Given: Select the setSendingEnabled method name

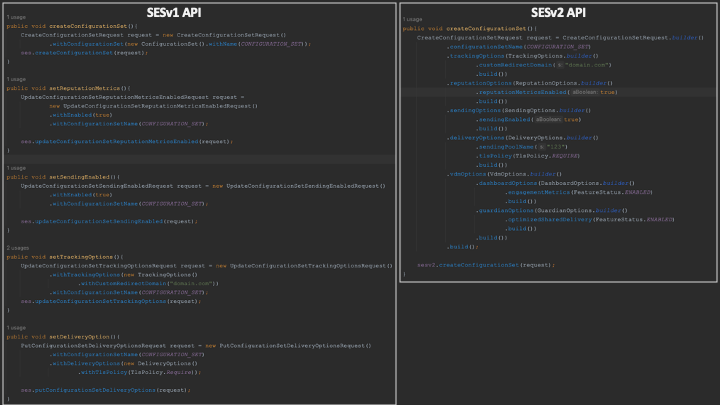Looking at the screenshot, I should tap(79, 177).
